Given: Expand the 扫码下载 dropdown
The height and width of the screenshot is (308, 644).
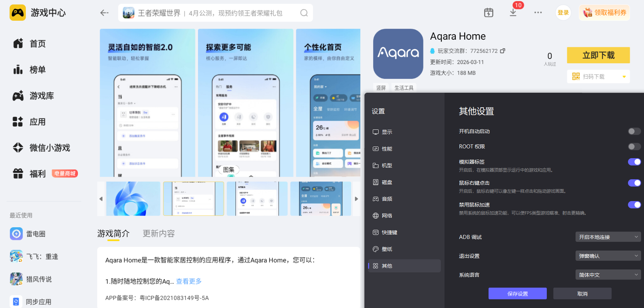Looking at the screenshot, I should 624,77.
